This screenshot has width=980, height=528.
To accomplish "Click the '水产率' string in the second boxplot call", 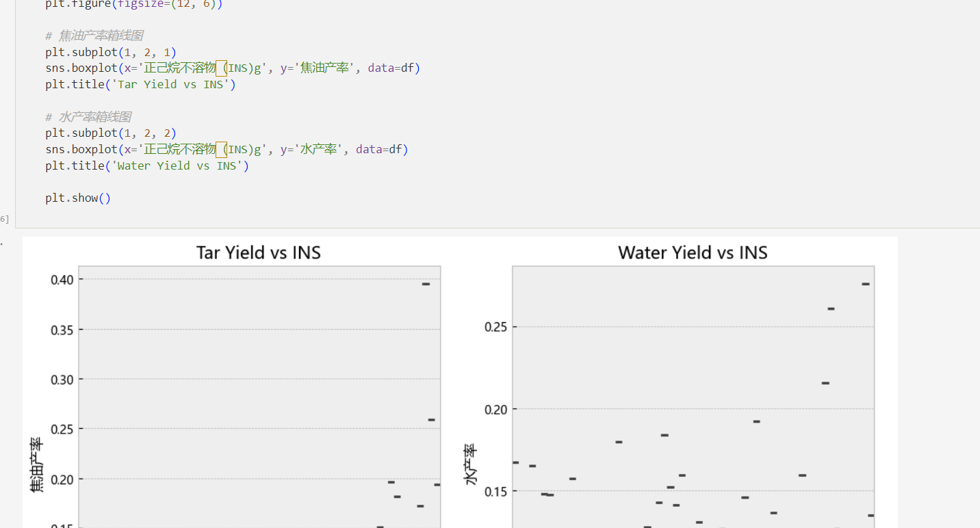I will (x=320, y=150).
